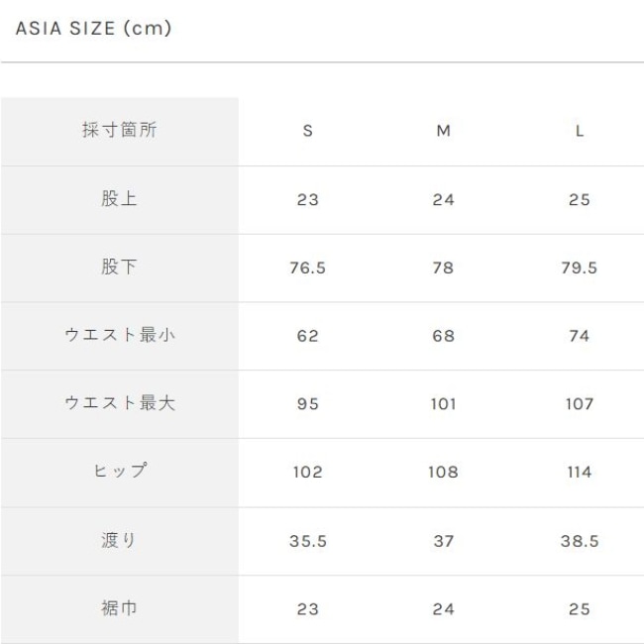The width and height of the screenshot is (644, 644).
Task: Click the S size column header
Action: pos(307,131)
